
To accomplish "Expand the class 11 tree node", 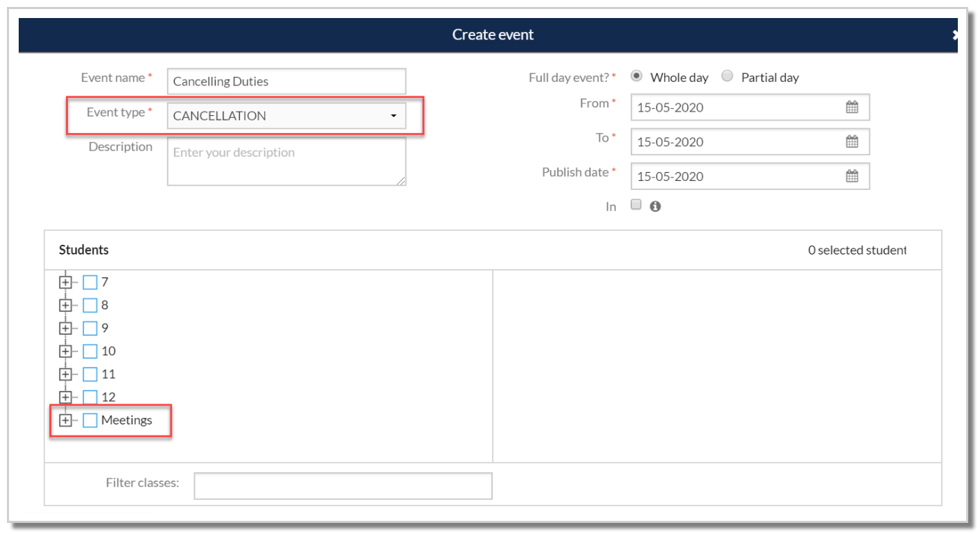I will pyautogui.click(x=65, y=374).
